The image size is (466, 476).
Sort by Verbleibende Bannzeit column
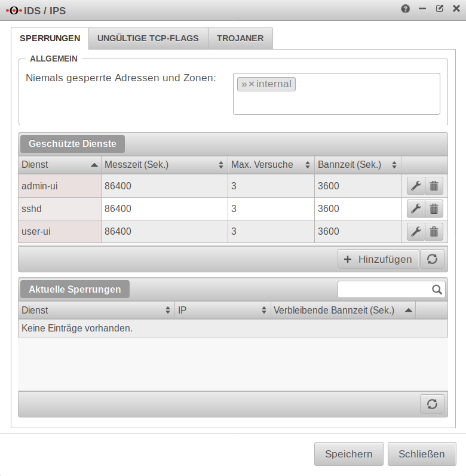342,311
